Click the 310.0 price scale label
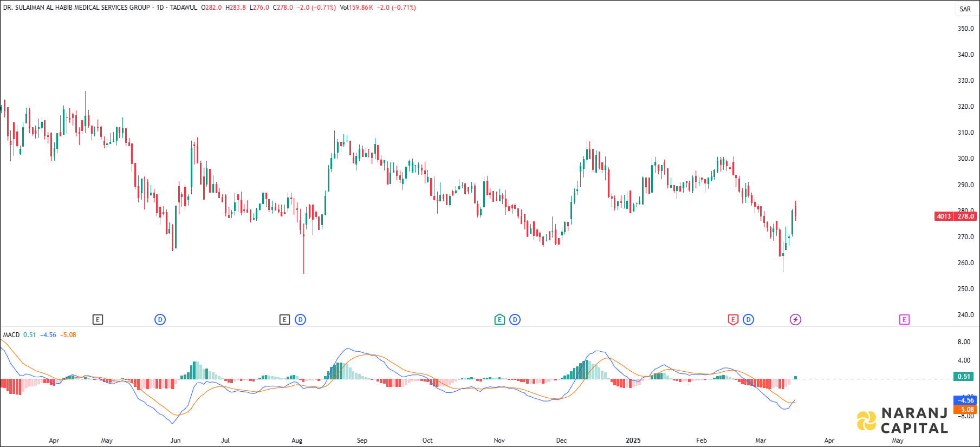980x447 pixels. click(965, 133)
